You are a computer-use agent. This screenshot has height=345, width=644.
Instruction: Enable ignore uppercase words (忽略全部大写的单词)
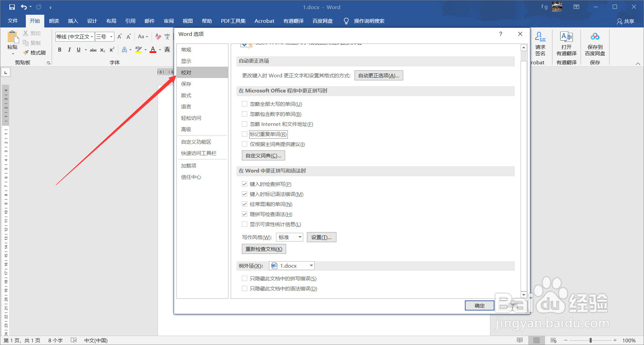tap(245, 104)
